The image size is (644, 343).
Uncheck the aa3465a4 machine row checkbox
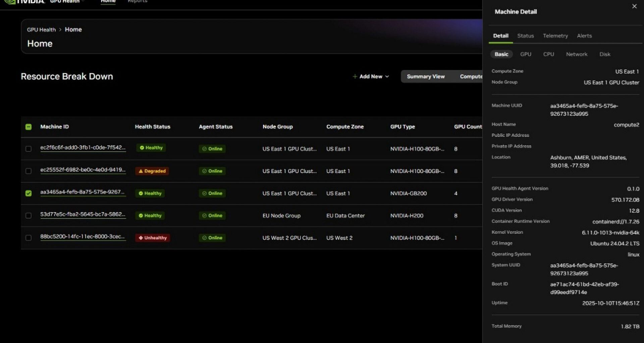click(29, 193)
